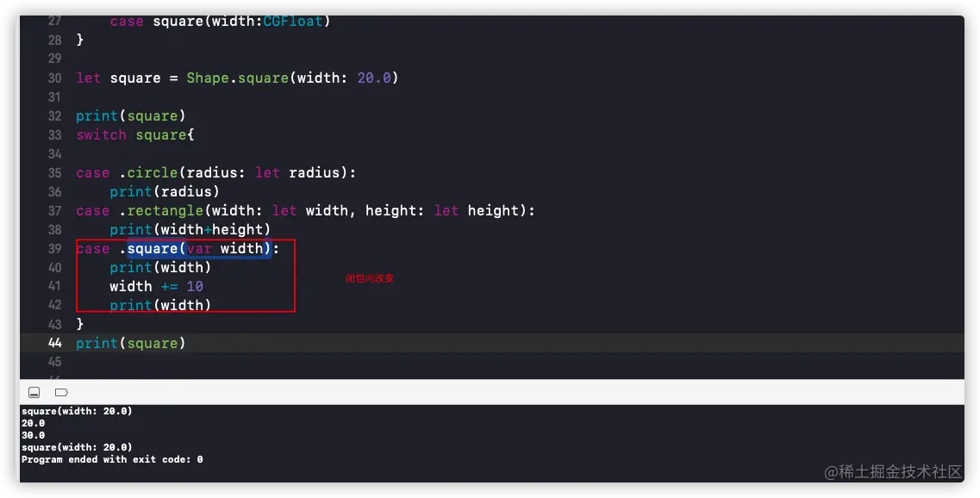Click 'print(square)' on line 44

[x=131, y=343]
